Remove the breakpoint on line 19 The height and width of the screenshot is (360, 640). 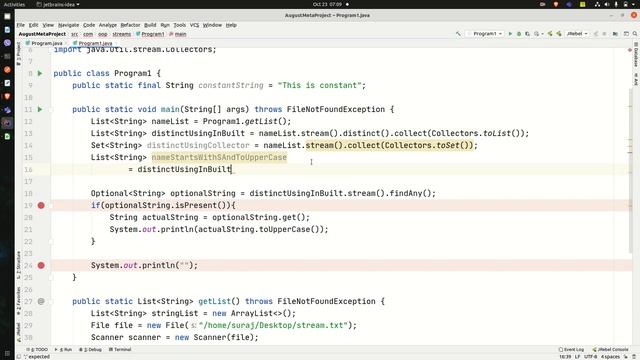tap(41, 205)
